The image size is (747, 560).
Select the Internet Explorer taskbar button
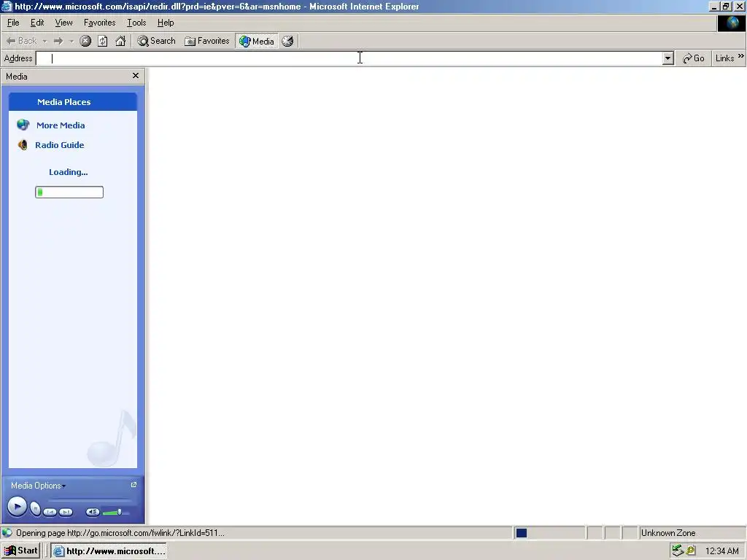click(109, 551)
